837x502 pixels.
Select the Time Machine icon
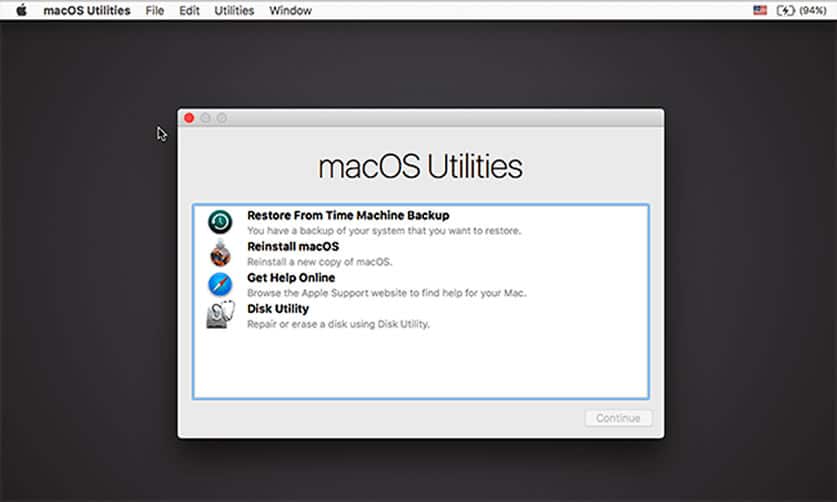tap(220, 222)
